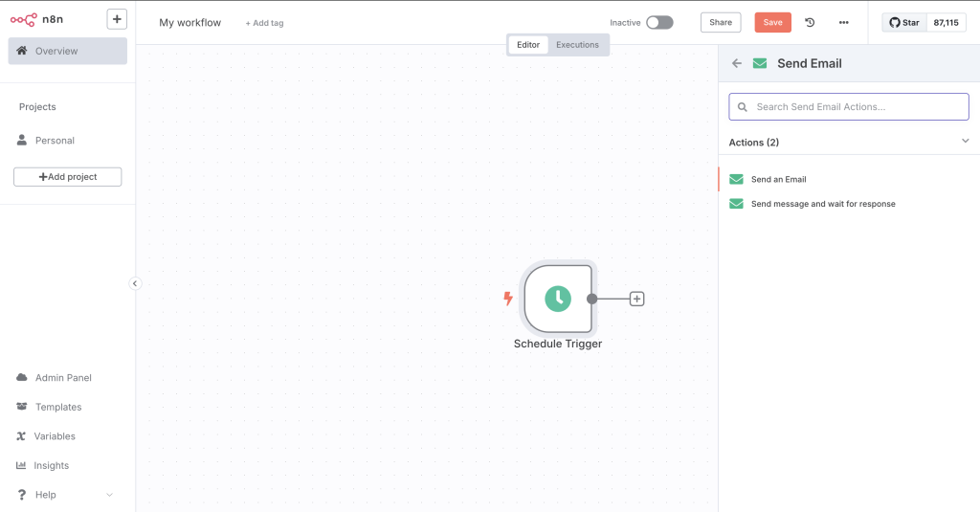Choose the Send an Email action
This screenshot has width=980, height=512.
tap(778, 180)
